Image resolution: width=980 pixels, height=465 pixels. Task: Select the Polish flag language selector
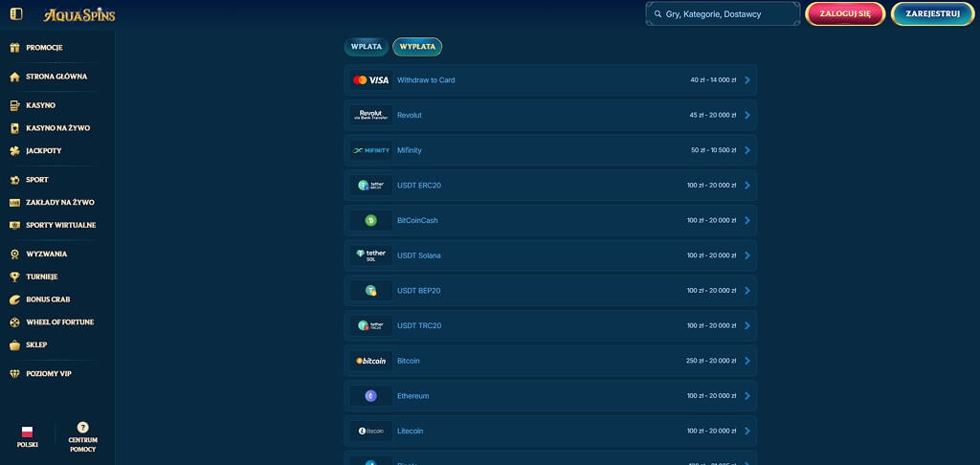tap(27, 432)
